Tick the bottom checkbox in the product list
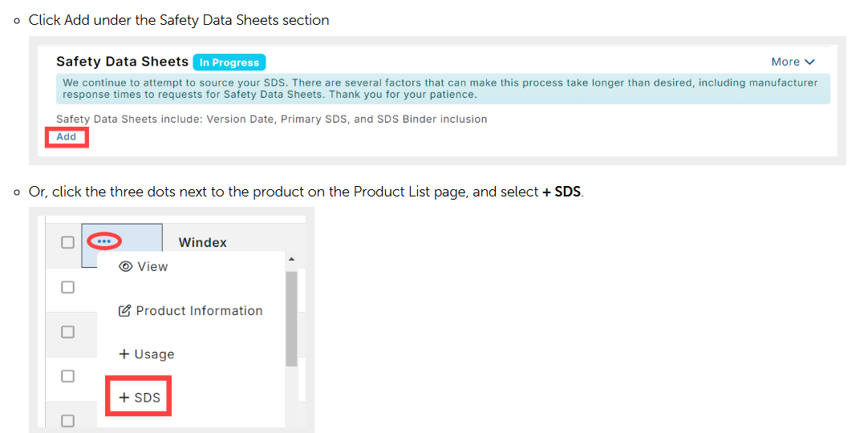868x433 pixels. tap(67, 421)
